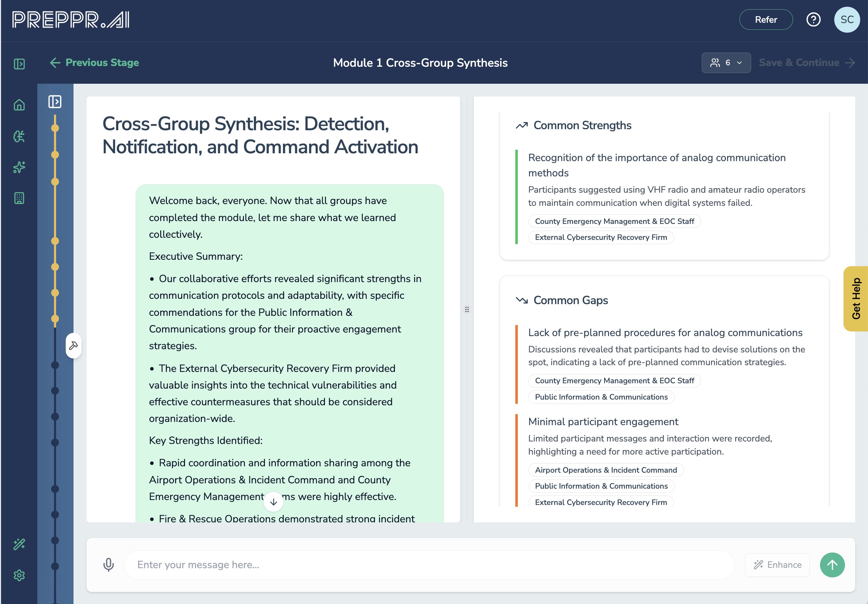The image size is (868, 604).
Task: Open the SC user avatar menu
Action: tap(847, 20)
